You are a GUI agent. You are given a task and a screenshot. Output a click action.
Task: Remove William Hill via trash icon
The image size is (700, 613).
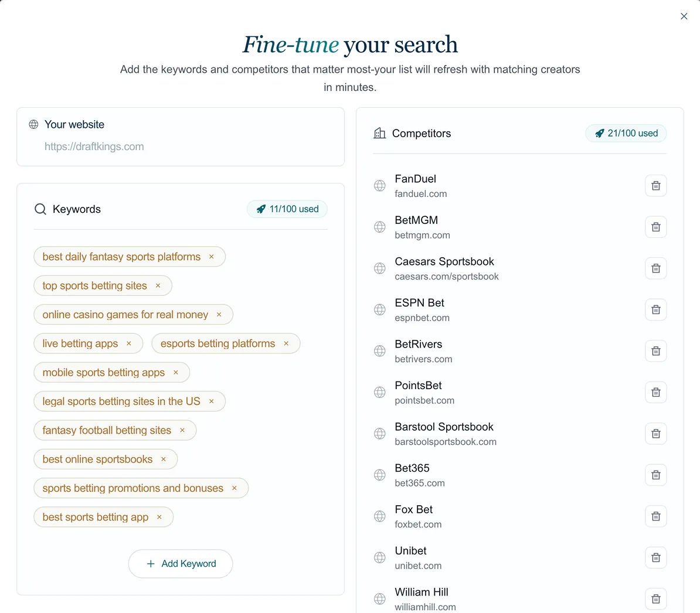tap(655, 599)
